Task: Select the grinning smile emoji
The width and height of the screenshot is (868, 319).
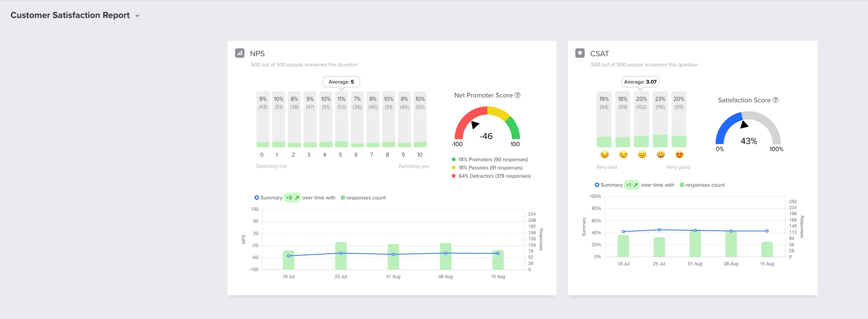Action: (661, 154)
